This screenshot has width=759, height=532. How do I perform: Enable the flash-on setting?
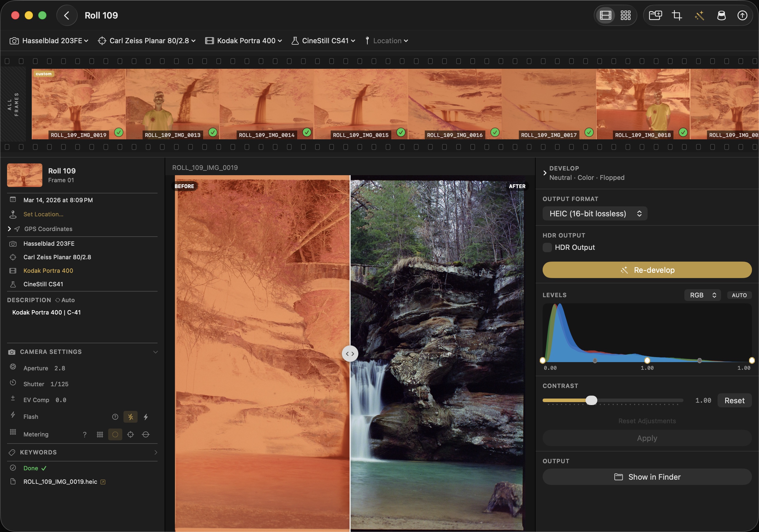(x=146, y=417)
